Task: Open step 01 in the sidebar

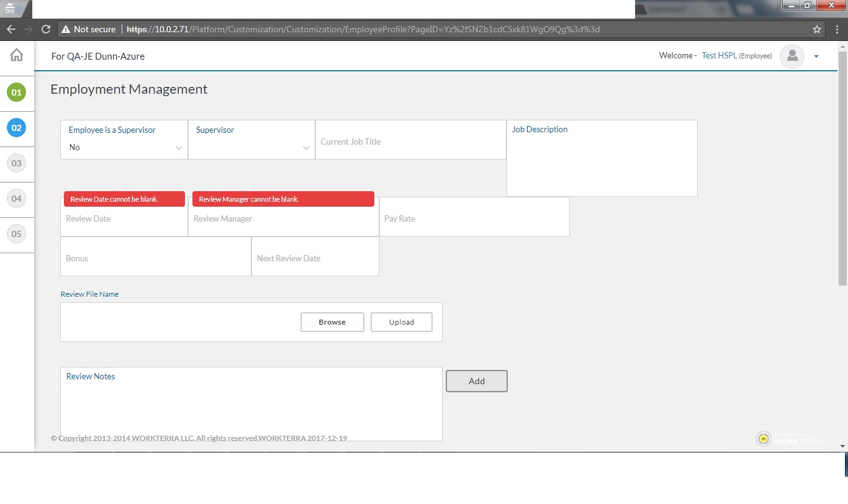Action: click(16, 92)
